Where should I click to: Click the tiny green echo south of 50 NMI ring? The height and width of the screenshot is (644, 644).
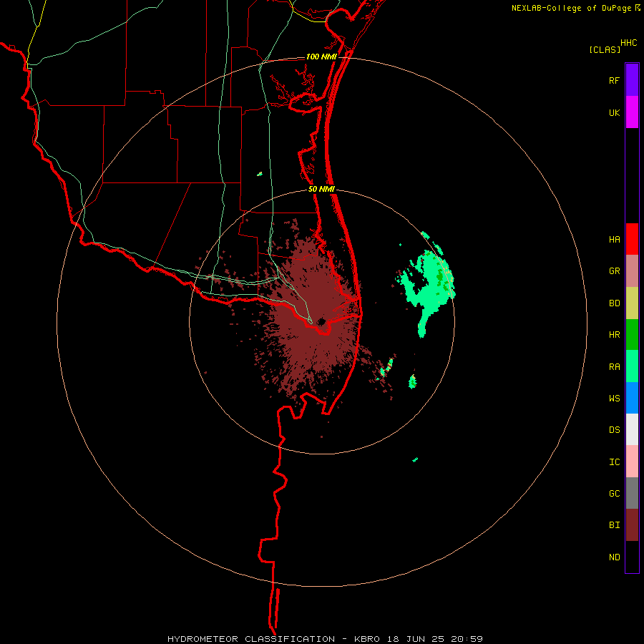[x=415, y=459]
